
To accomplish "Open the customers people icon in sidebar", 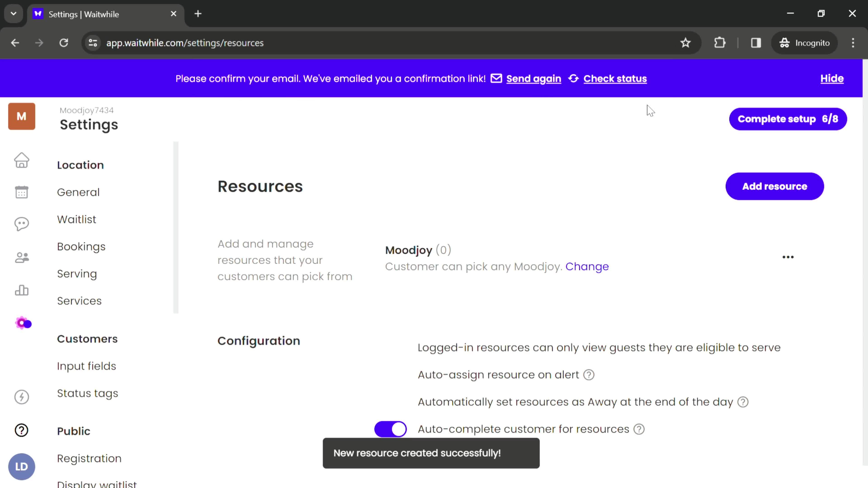I will tap(21, 258).
